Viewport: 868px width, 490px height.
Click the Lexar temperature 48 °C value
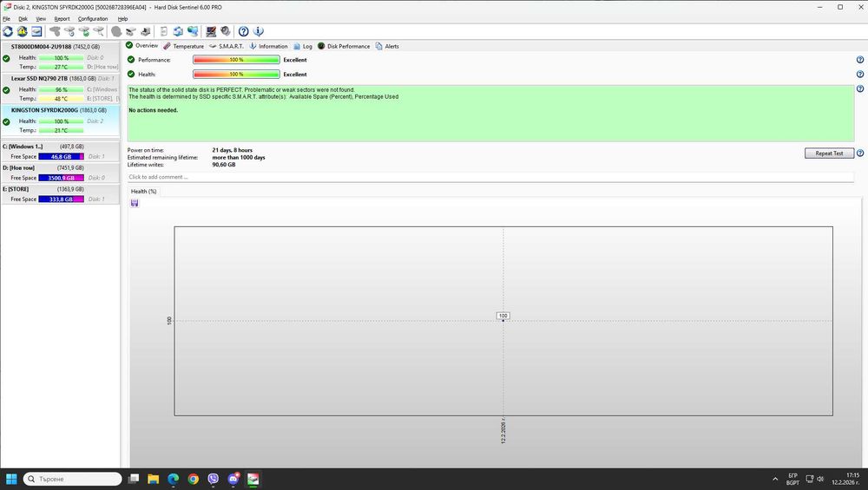tap(61, 99)
